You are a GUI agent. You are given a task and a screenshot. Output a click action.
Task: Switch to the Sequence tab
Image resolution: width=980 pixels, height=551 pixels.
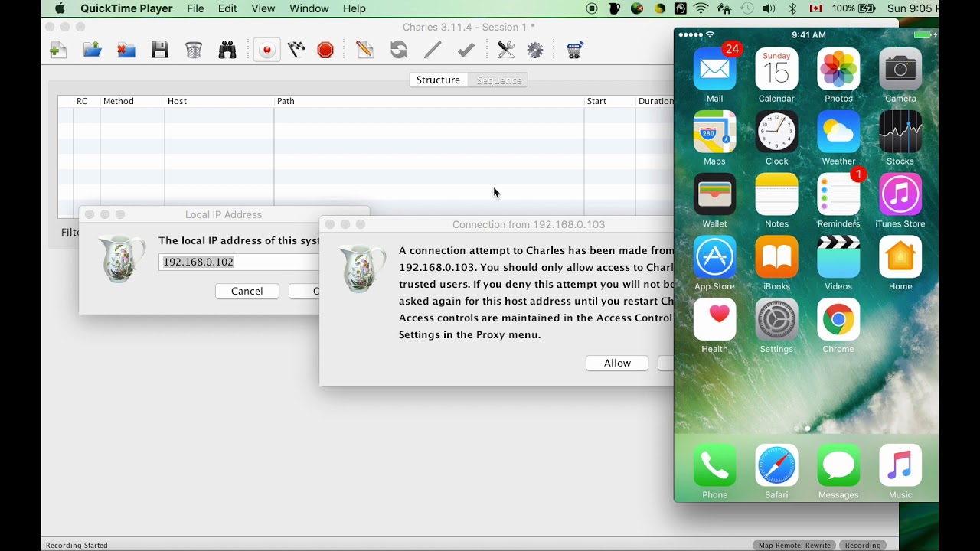(x=499, y=80)
